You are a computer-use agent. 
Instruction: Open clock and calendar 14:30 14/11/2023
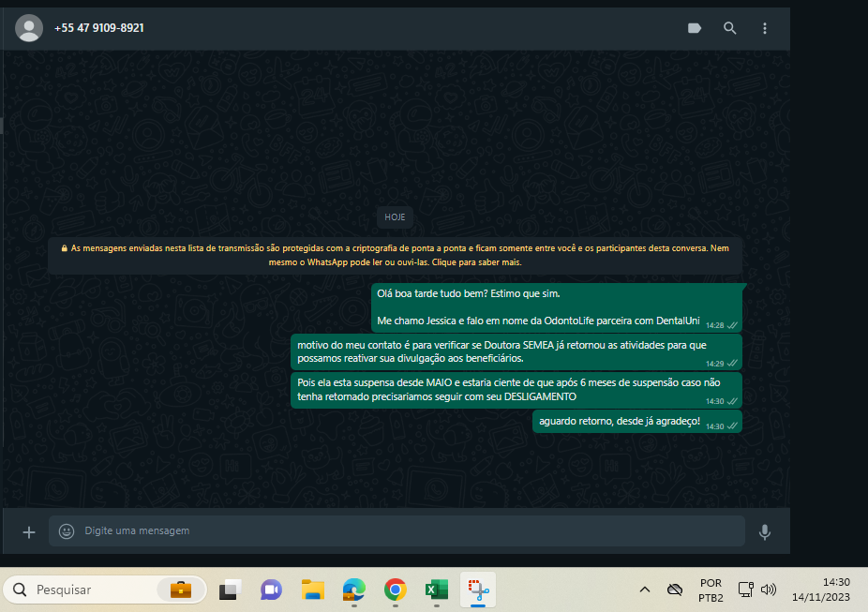click(821, 590)
